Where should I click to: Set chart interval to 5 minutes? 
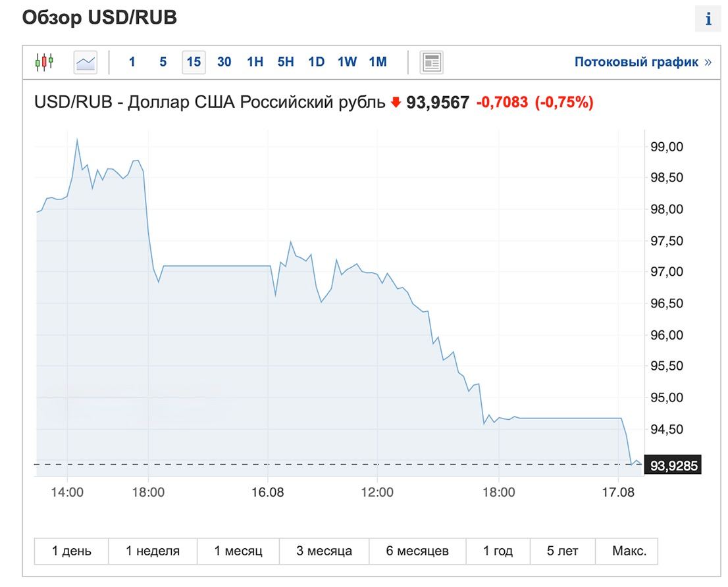163,63
